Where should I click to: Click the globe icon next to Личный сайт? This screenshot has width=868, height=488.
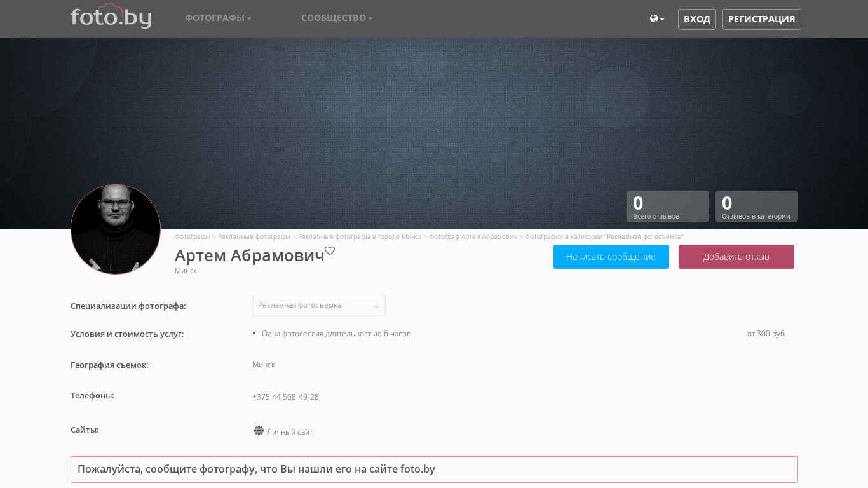259,431
